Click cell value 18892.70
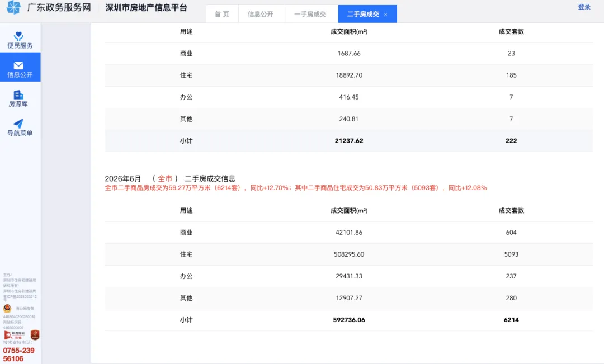 [x=349, y=75]
